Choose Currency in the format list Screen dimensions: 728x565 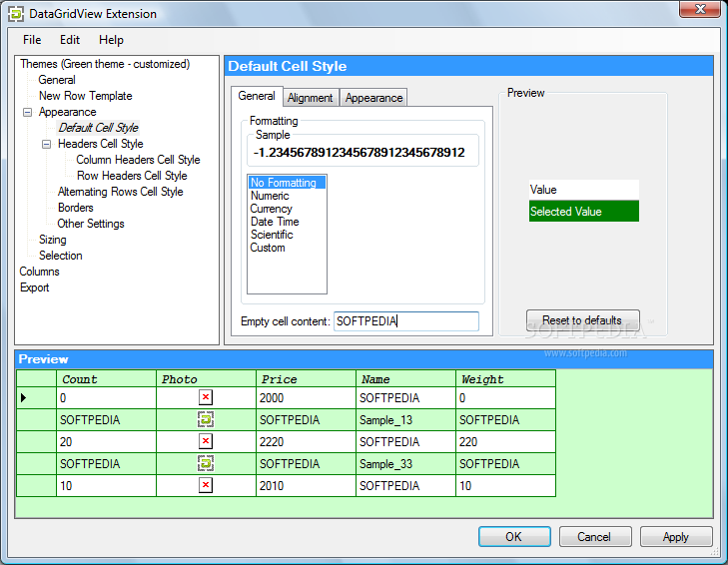pyautogui.click(x=287, y=209)
